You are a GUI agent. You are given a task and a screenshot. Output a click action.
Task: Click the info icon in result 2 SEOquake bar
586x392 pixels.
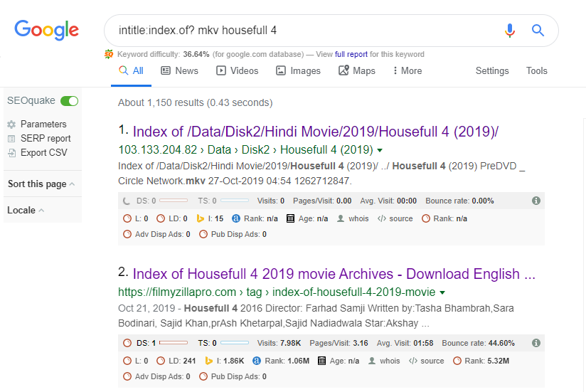pos(536,343)
